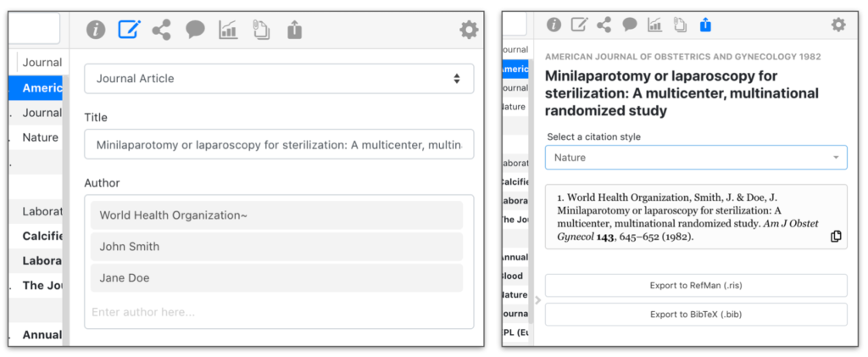The height and width of the screenshot is (357, 868).
Task: Copy the Nature citation to clipboard
Action: coord(836,237)
